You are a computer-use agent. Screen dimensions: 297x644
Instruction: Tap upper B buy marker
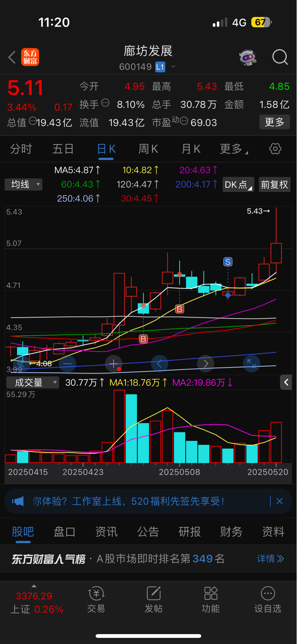click(x=180, y=309)
